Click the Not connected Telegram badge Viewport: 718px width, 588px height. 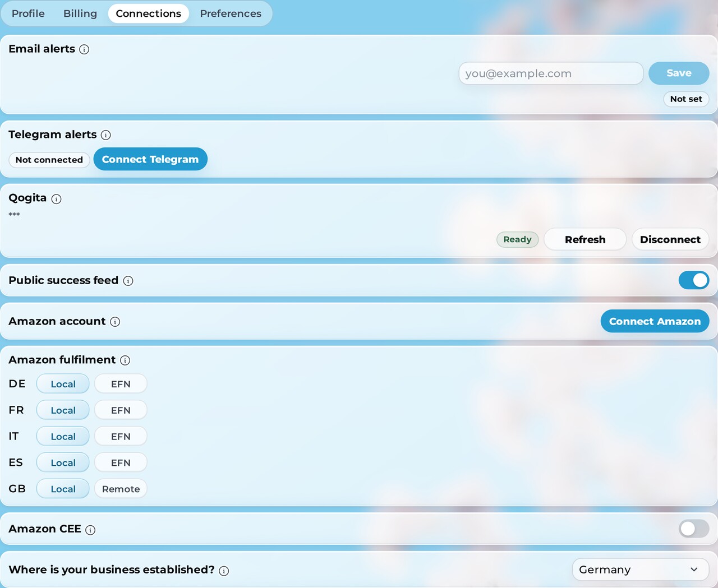(x=49, y=160)
